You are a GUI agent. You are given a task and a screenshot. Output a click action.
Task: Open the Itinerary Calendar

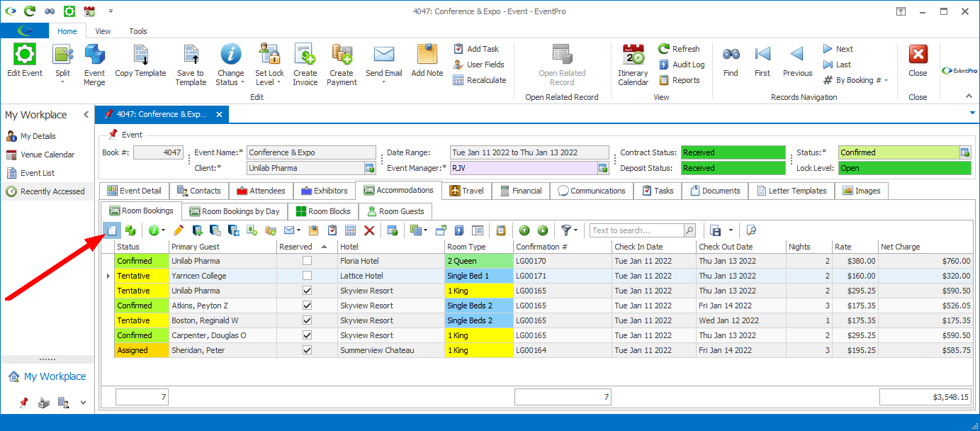[x=633, y=65]
